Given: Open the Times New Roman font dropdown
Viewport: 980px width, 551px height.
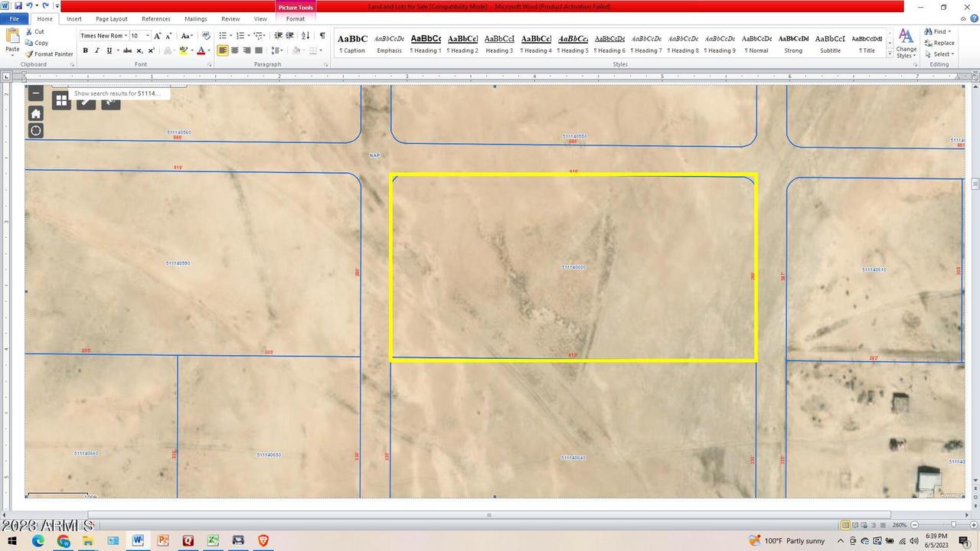Looking at the screenshot, I should pos(125,36).
